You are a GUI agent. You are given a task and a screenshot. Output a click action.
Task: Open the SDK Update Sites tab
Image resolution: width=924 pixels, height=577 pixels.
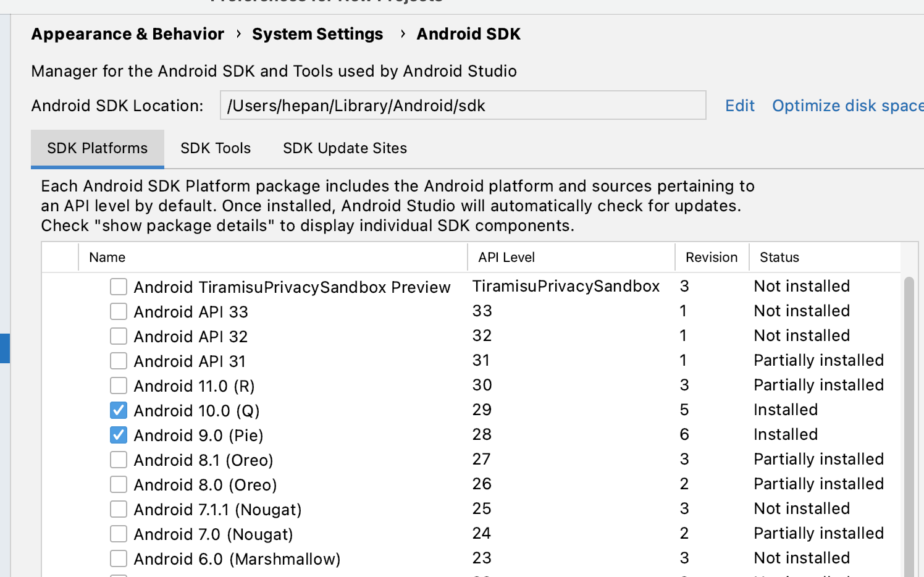345,148
